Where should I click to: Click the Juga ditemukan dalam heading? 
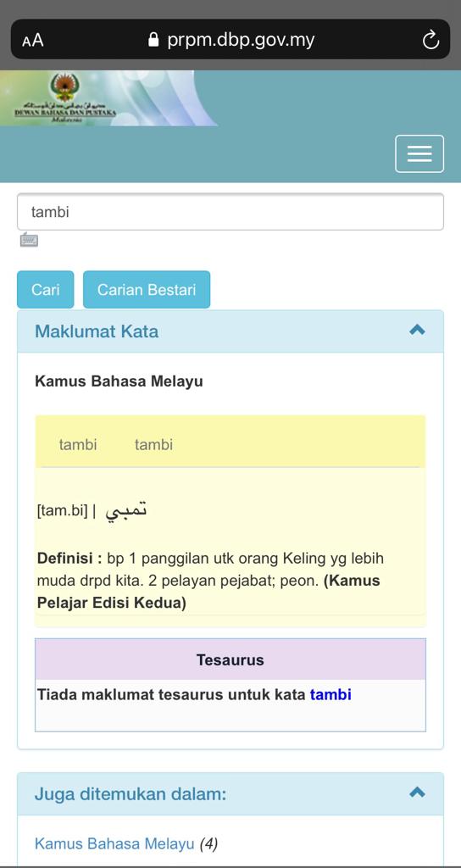point(131,794)
